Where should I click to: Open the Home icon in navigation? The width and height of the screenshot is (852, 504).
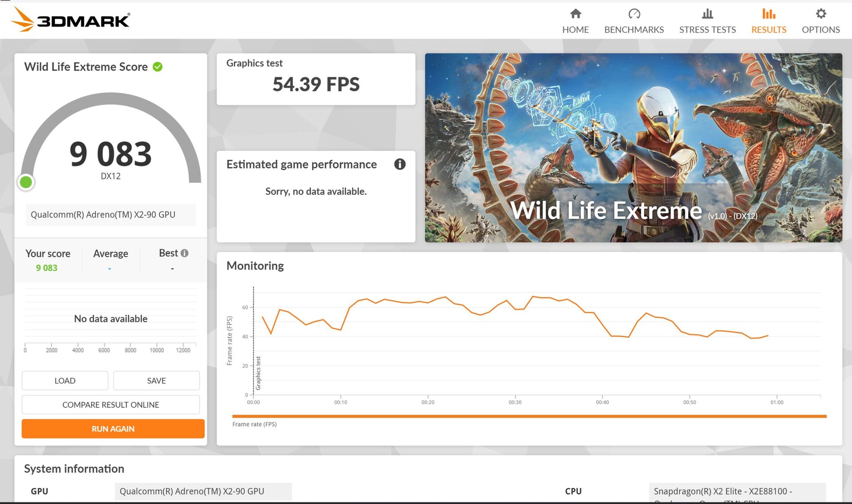(576, 14)
